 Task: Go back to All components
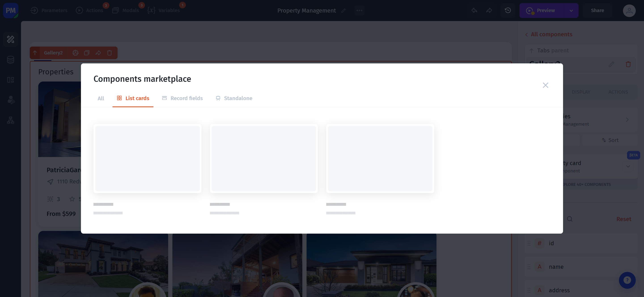(549, 34)
